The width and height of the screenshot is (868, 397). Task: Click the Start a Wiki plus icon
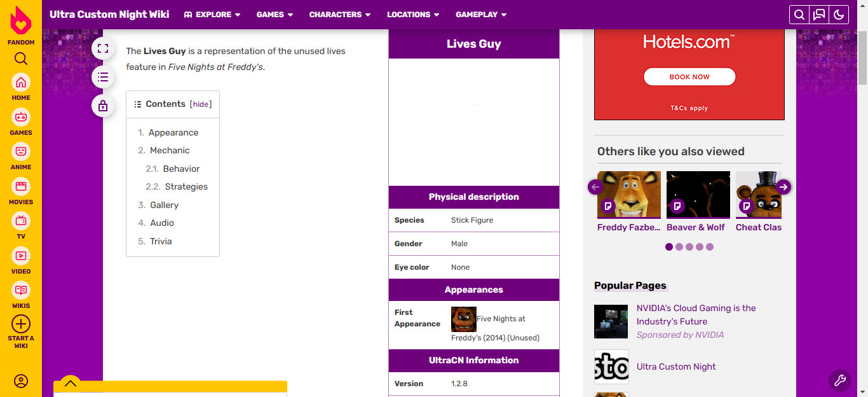point(21,324)
